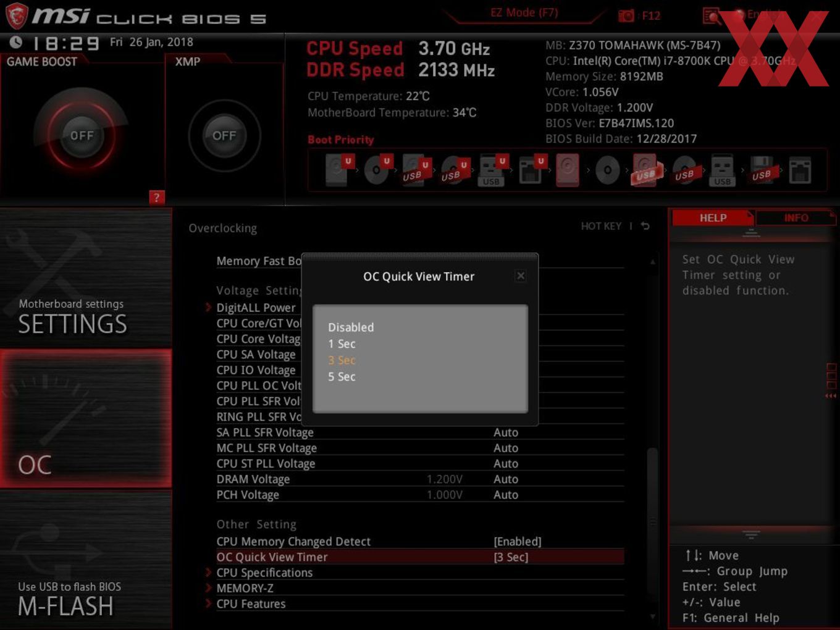Close the OC Quick View Timer dialog
Viewport: 840px width, 630px height.
[x=521, y=275]
